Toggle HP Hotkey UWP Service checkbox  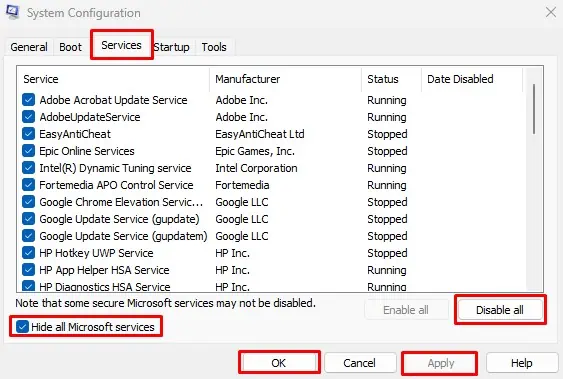pyautogui.click(x=28, y=253)
